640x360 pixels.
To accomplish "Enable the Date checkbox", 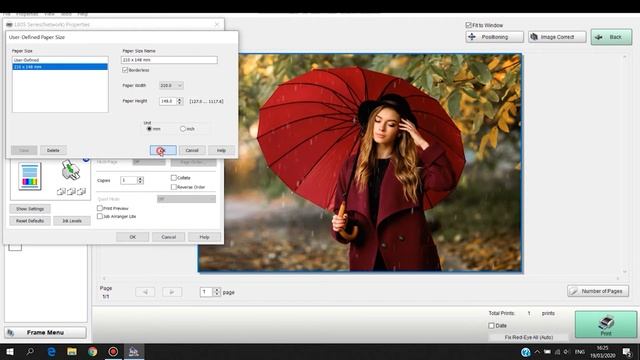I will (x=491, y=326).
